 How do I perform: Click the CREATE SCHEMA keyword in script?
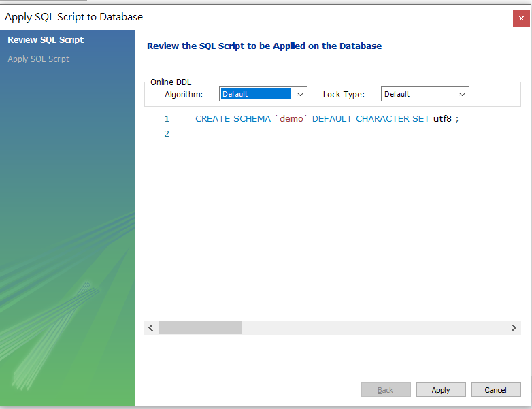pyautogui.click(x=233, y=119)
